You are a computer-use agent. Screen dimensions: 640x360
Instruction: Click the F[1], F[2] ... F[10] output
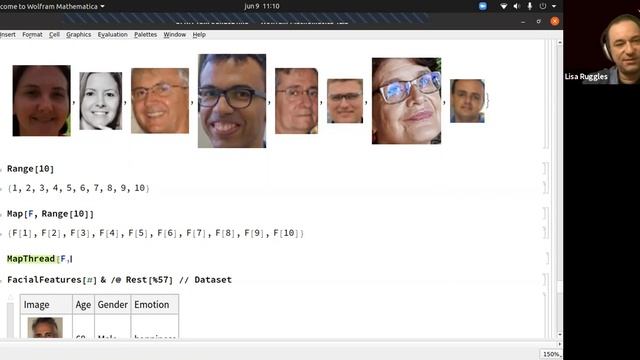(x=156, y=233)
